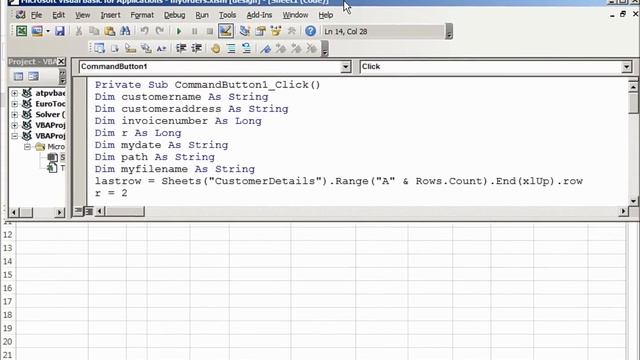Screen dimensions: 640x360
Task: Save the project with the floppy icon
Action: click(60, 31)
